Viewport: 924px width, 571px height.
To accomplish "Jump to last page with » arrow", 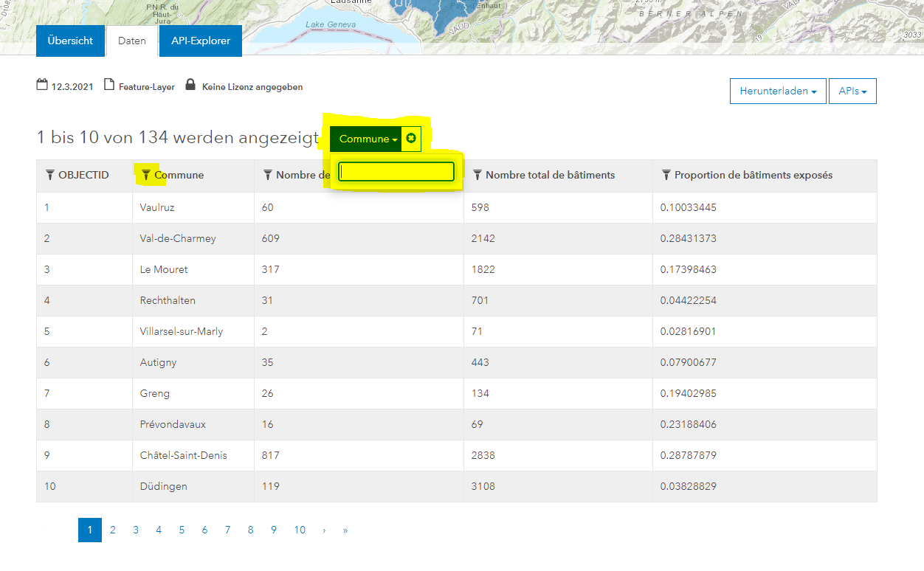I will (x=345, y=530).
